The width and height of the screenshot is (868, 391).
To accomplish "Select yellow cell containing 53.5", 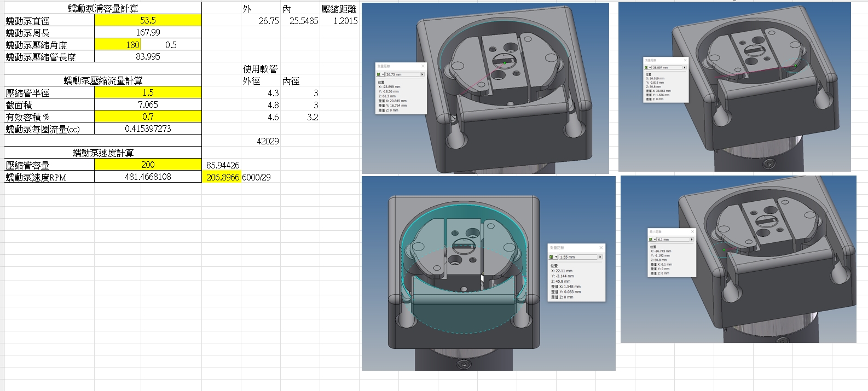I will [148, 21].
